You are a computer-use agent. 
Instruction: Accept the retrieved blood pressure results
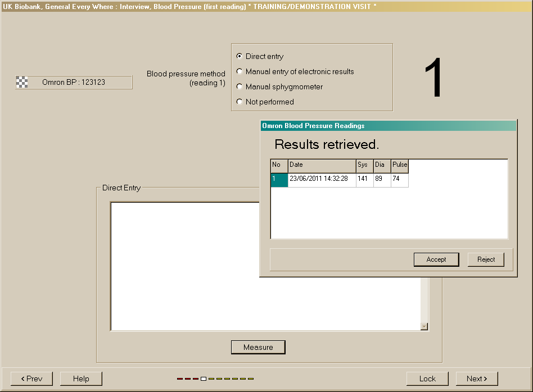(x=436, y=259)
